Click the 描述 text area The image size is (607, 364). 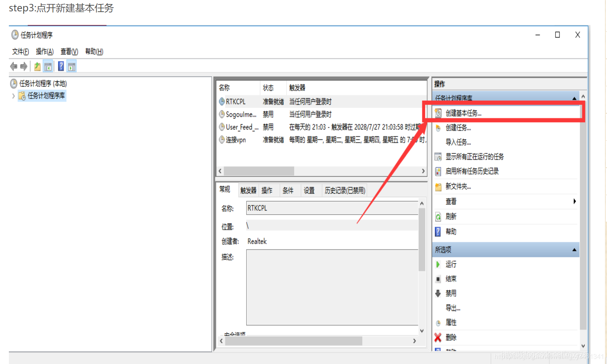333,287
